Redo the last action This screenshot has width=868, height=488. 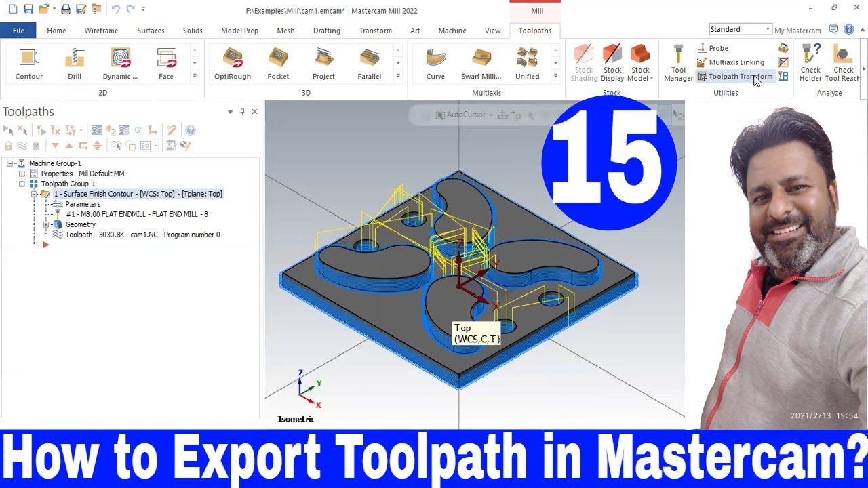coord(130,9)
